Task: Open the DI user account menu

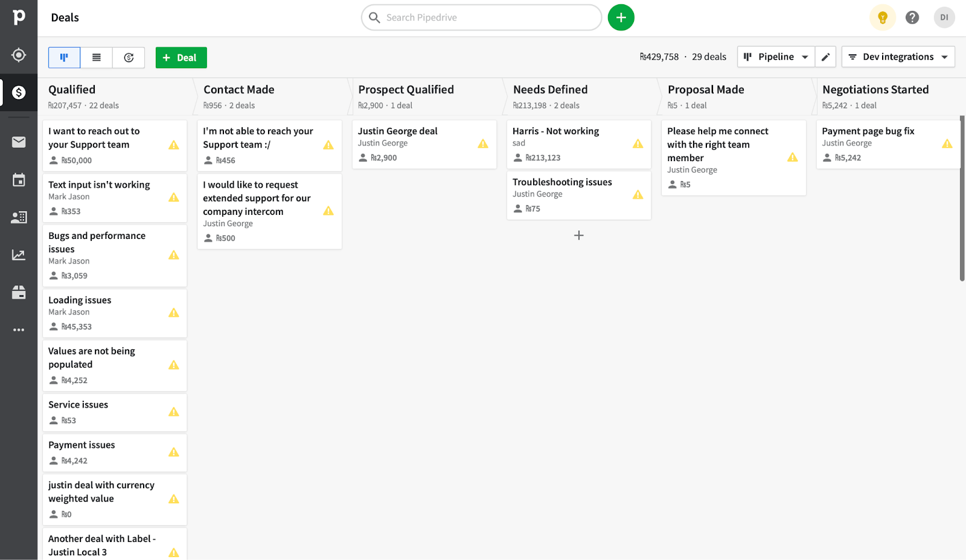Action: [944, 17]
